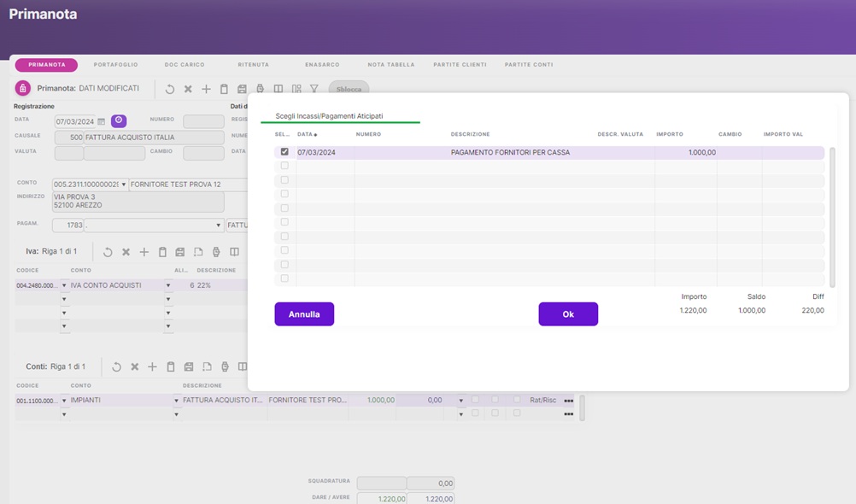
Task: Switch to the NOTA TABELLA tab
Action: pyautogui.click(x=391, y=65)
